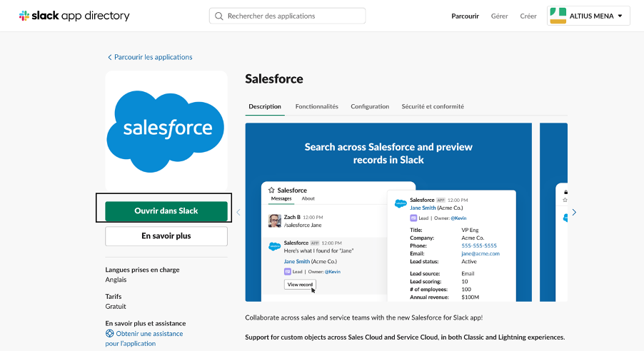The image size is (644, 351).
Task: Click the support lifebuoy icon
Action: [110, 333]
